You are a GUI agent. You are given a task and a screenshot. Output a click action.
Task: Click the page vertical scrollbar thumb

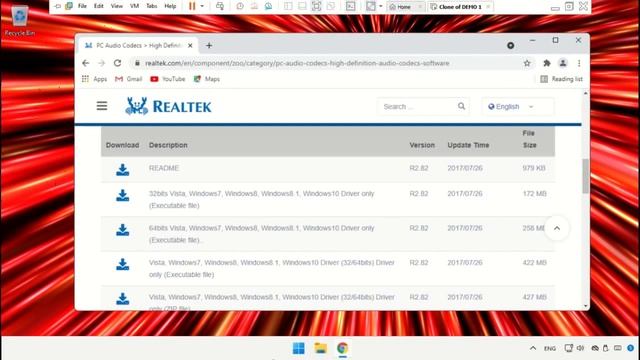coord(586,176)
